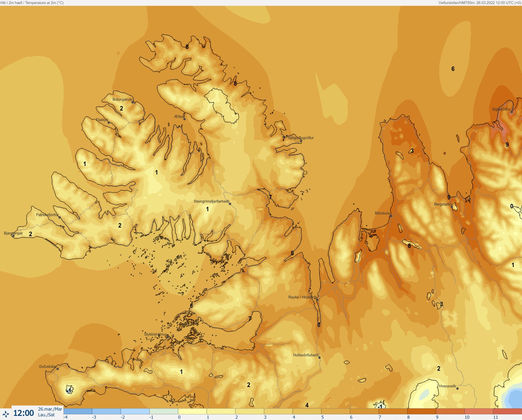This screenshot has height=420, width=522.
Task: Click legend color band between -2 and -1
Action: [x=135, y=411]
